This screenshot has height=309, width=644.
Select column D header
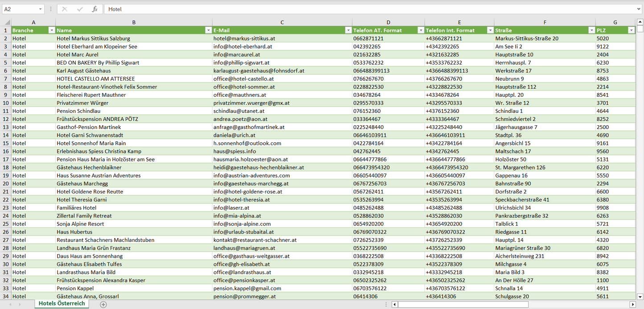(x=388, y=22)
